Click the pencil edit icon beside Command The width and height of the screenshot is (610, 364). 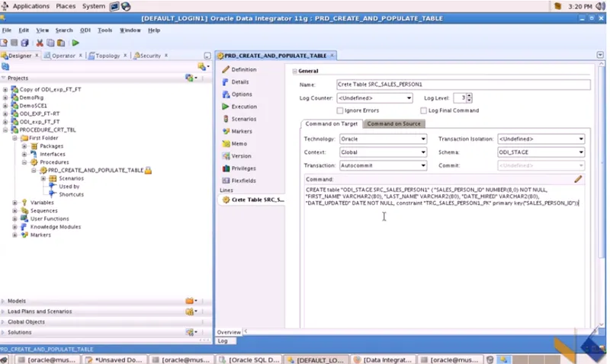pos(578,179)
